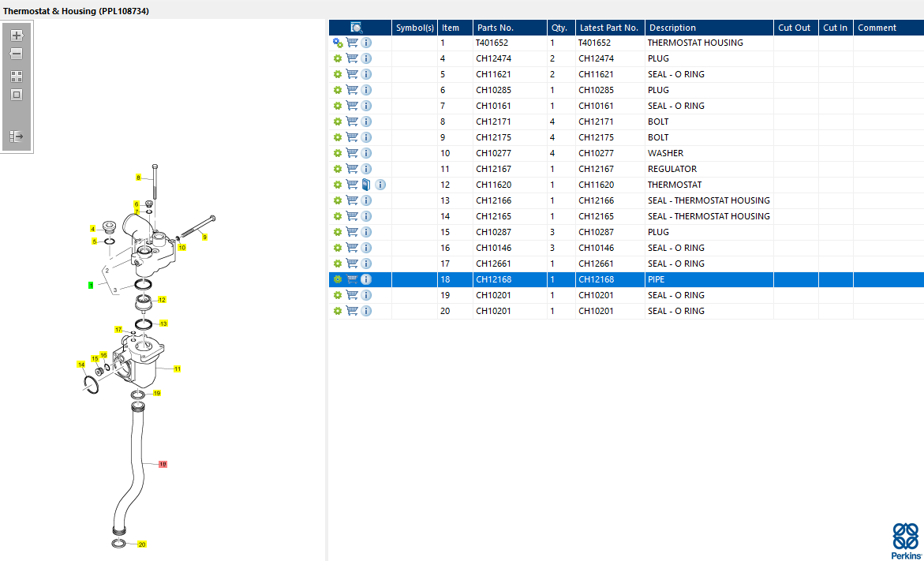
Task: Click callout 10 washer in diagram
Action: tap(182, 248)
